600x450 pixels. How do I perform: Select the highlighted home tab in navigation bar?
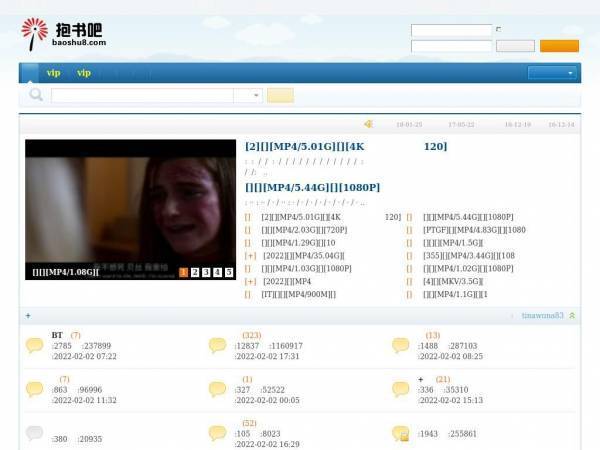pos(29,73)
